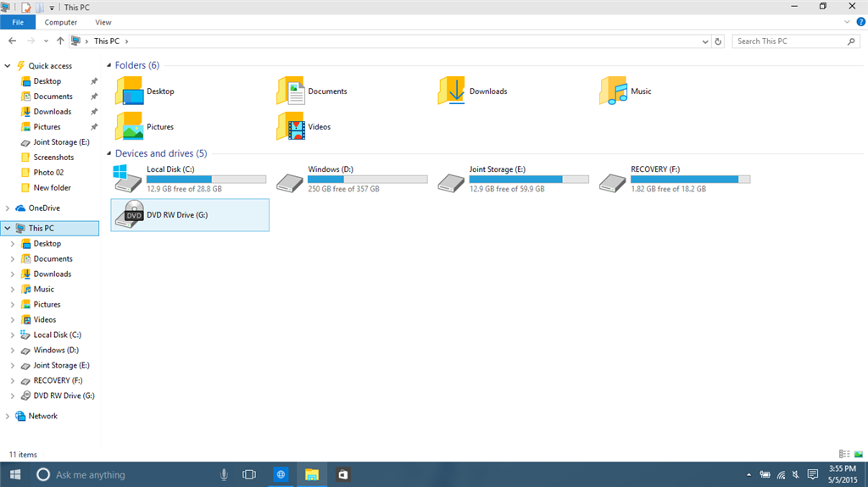Image resolution: width=868 pixels, height=487 pixels.
Task: Refresh the This PC view
Action: 718,41
